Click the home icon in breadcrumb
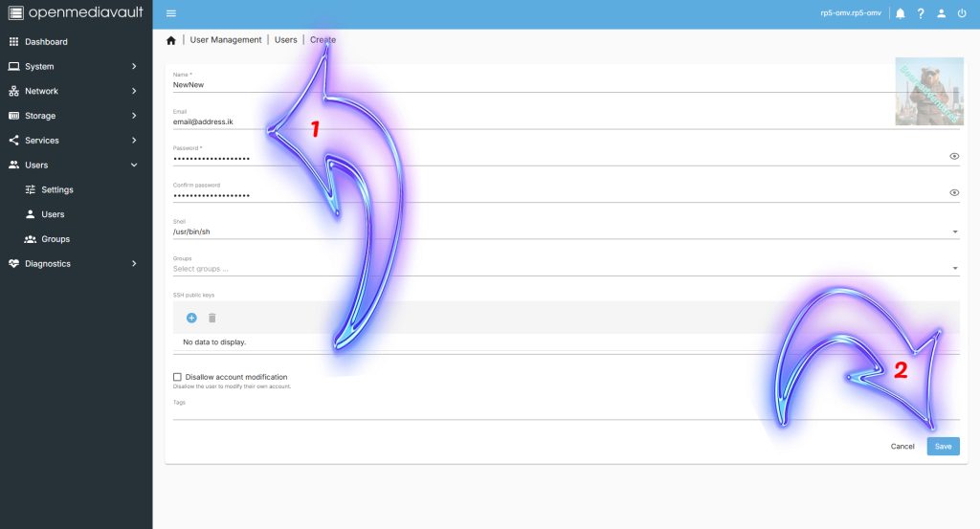 point(171,40)
